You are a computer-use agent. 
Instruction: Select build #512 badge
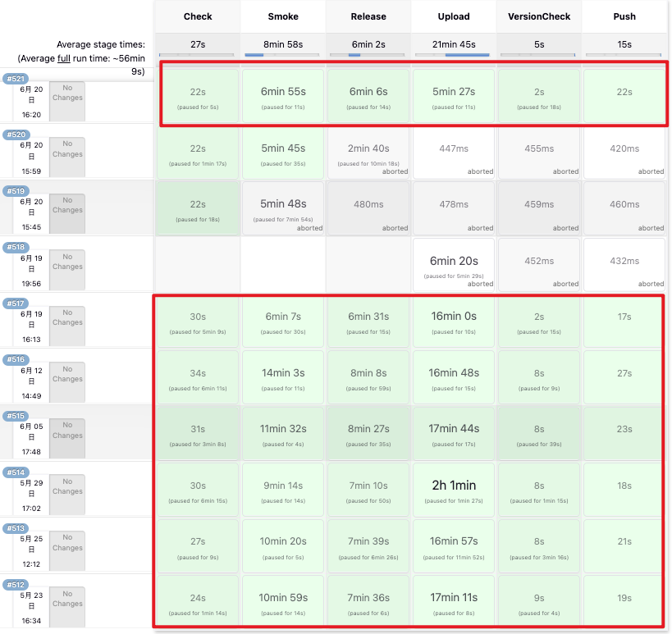coord(16,585)
